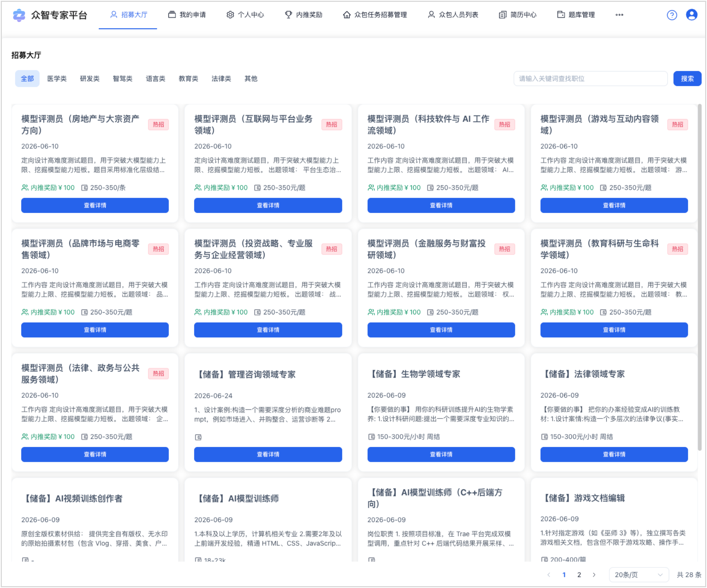The width and height of the screenshot is (707, 588).
Task: Click the 众包任务招募管理 home icon
Action: pos(347,15)
